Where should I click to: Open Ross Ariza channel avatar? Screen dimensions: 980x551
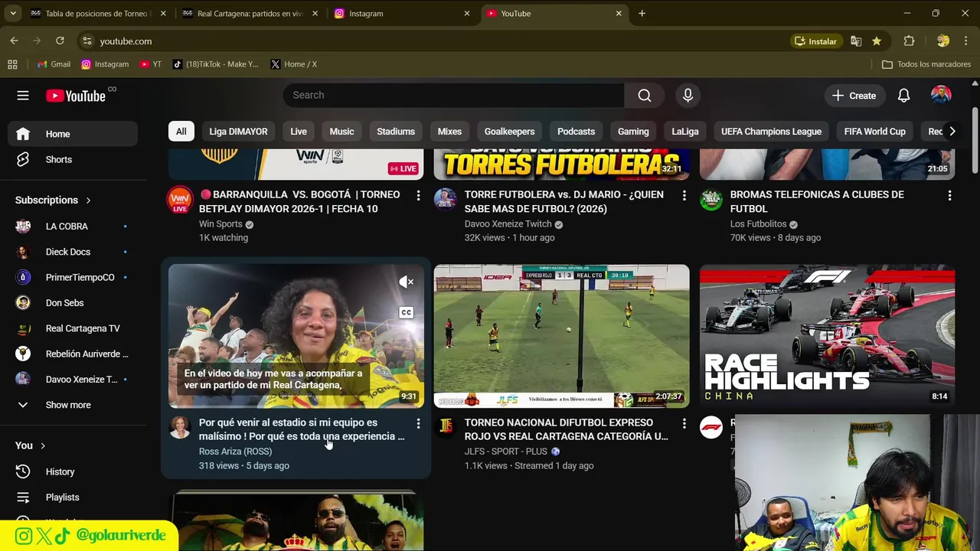click(x=180, y=427)
